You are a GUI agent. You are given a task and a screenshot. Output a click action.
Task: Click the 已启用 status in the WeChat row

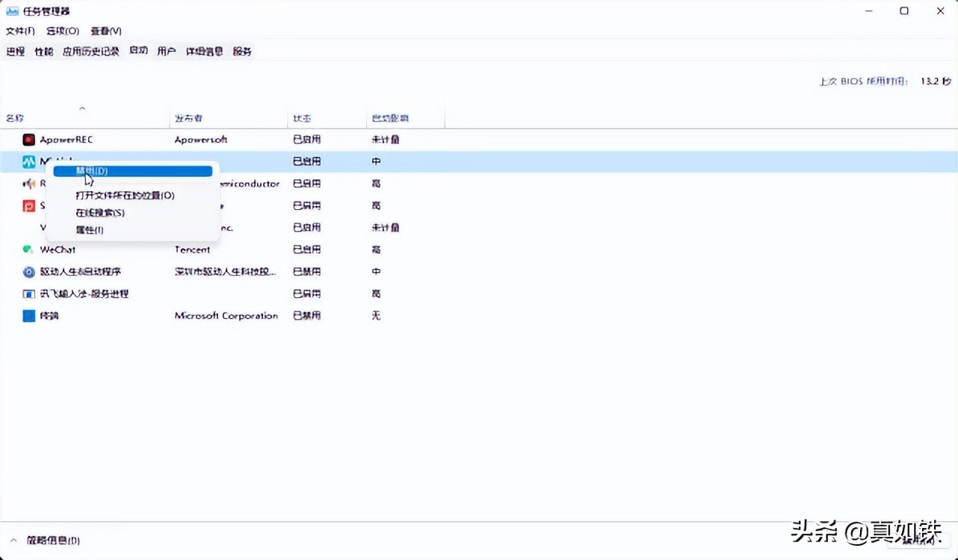[x=307, y=249]
